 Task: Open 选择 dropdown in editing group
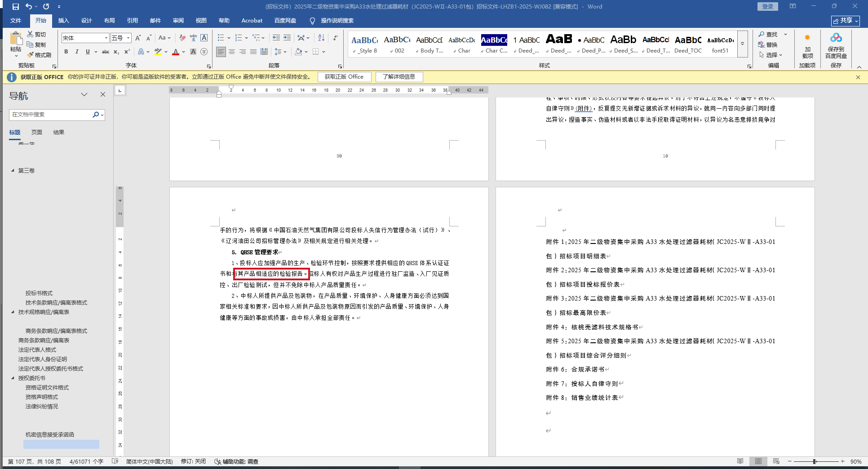[x=771, y=55]
